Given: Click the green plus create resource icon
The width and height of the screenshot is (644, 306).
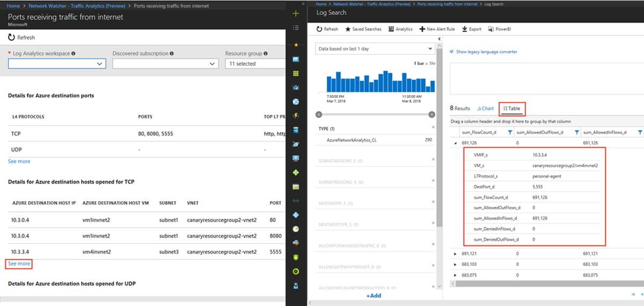Looking at the screenshot, I should coord(296,28).
